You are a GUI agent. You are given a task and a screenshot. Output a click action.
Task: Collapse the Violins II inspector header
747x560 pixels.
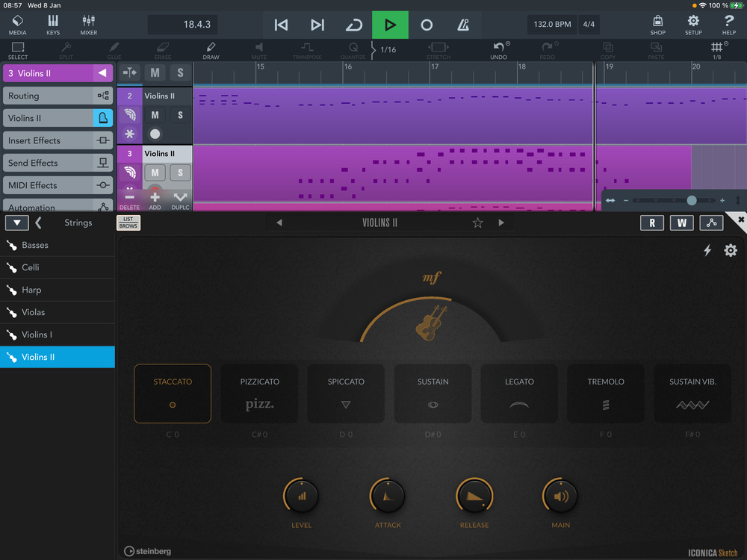click(x=102, y=73)
